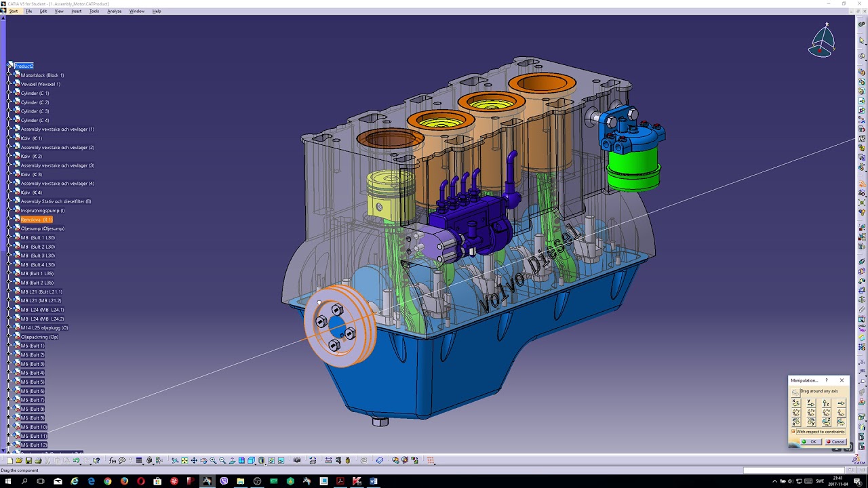Click the OK button in Manipulation dialog
Screen dimensions: 868x488
pyautogui.click(x=811, y=441)
